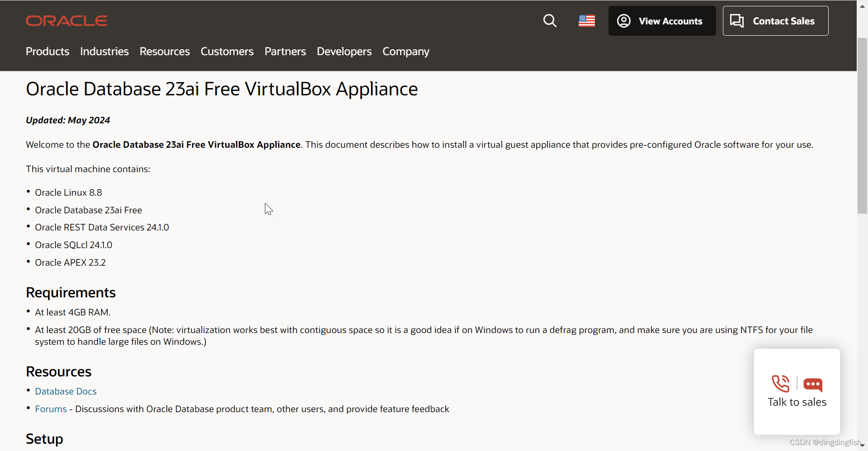Click the Oracle Database 23ai Free list item
868x451 pixels.
88,210
